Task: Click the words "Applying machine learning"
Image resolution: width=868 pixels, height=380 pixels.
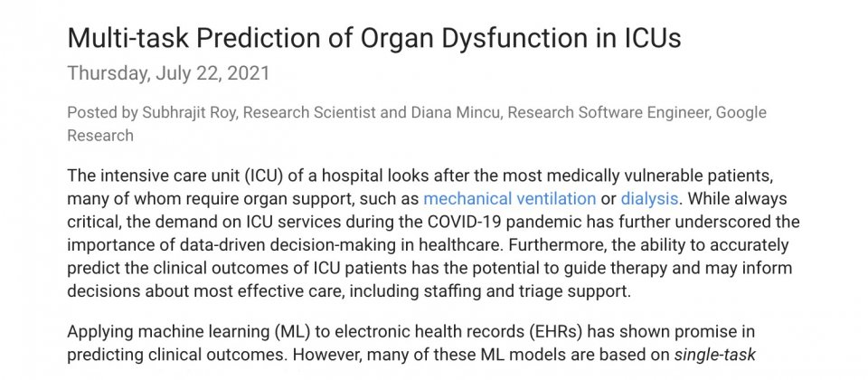Action: point(168,333)
